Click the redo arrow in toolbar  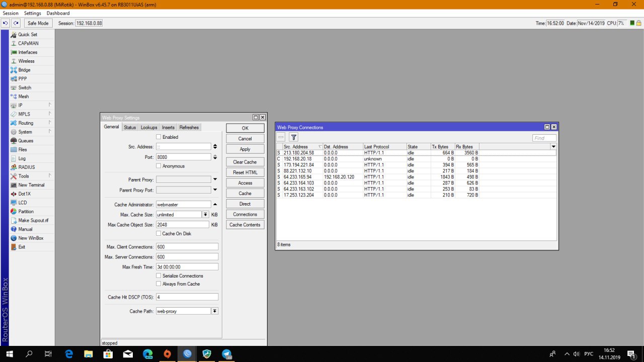(16, 23)
